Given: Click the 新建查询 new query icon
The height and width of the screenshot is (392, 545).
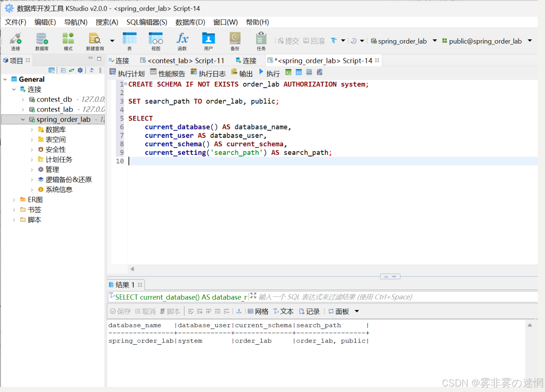Looking at the screenshot, I should pyautogui.click(x=95, y=41).
